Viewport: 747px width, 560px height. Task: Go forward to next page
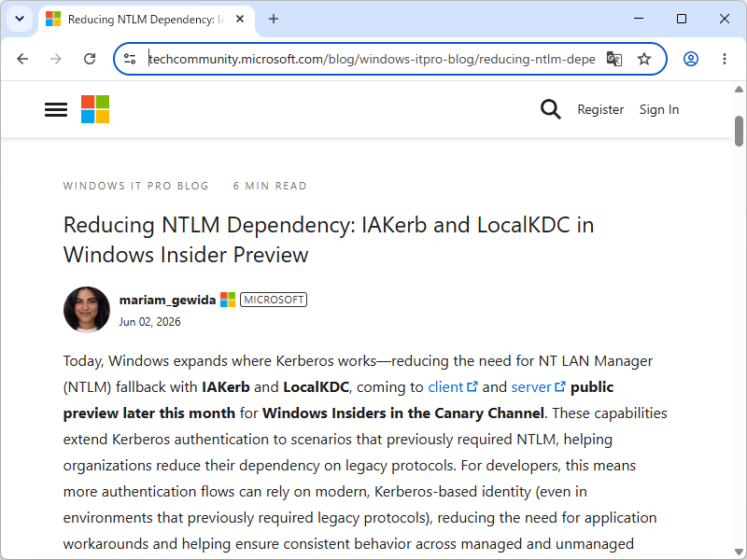(x=56, y=59)
